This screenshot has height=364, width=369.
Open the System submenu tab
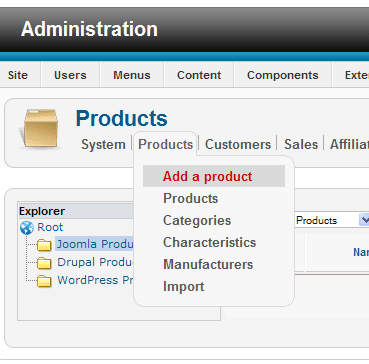(x=103, y=145)
